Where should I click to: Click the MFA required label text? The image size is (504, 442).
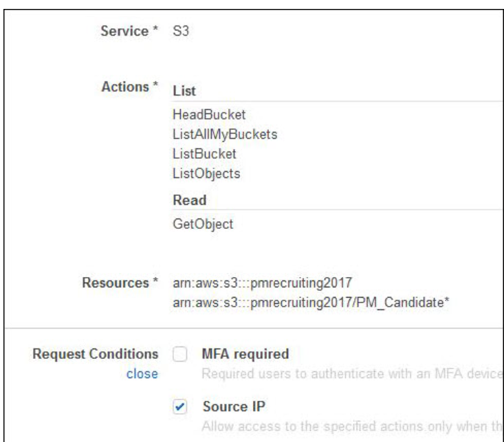tap(245, 354)
